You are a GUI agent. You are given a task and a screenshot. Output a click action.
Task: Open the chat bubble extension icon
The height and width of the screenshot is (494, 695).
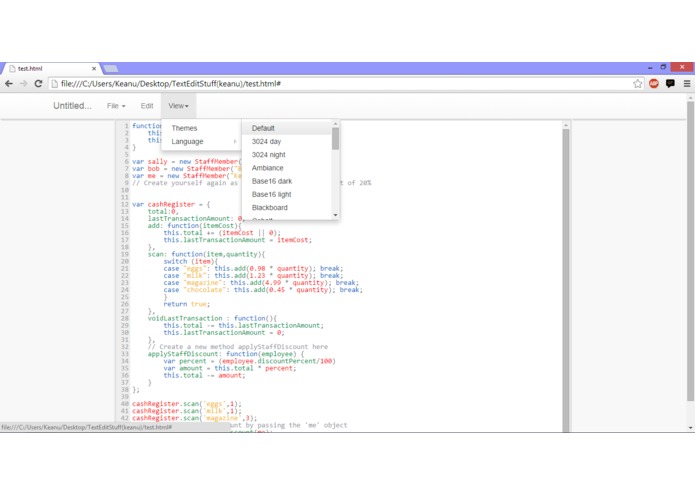coord(670,83)
